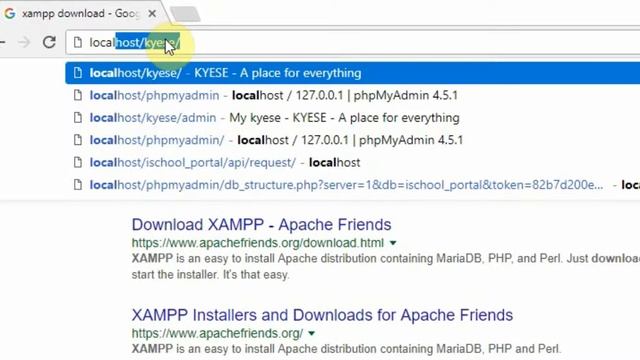Click the forward navigation arrow
This screenshot has height=360, width=640.
click(24, 42)
